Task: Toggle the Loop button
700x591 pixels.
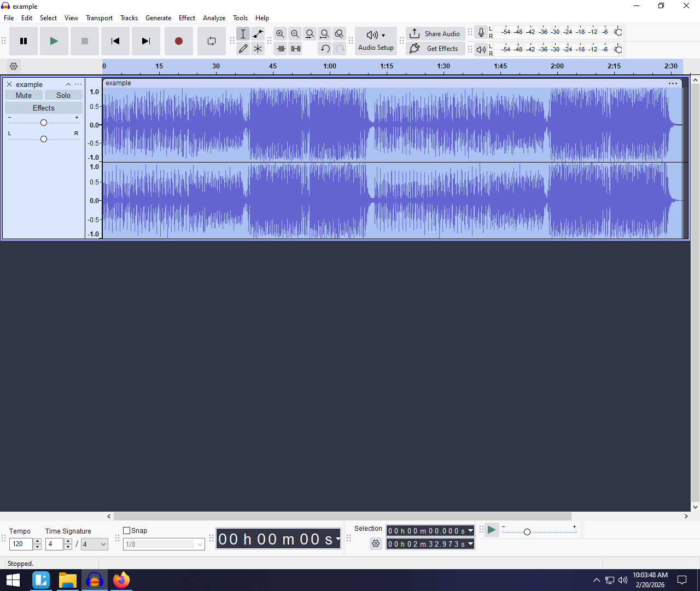Action: pyautogui.click(x=212, y=41)
